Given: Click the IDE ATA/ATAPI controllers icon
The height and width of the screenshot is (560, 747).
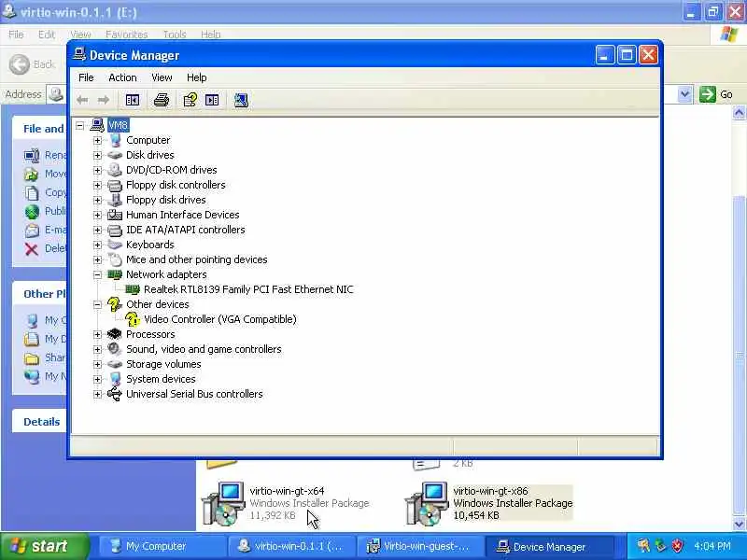Looking at the screenshot, I should [x=115, y=230].
